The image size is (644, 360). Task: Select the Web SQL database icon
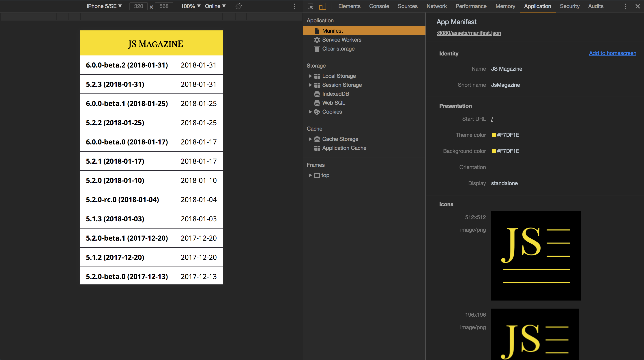pyautogui.click(x=317, y=103)
